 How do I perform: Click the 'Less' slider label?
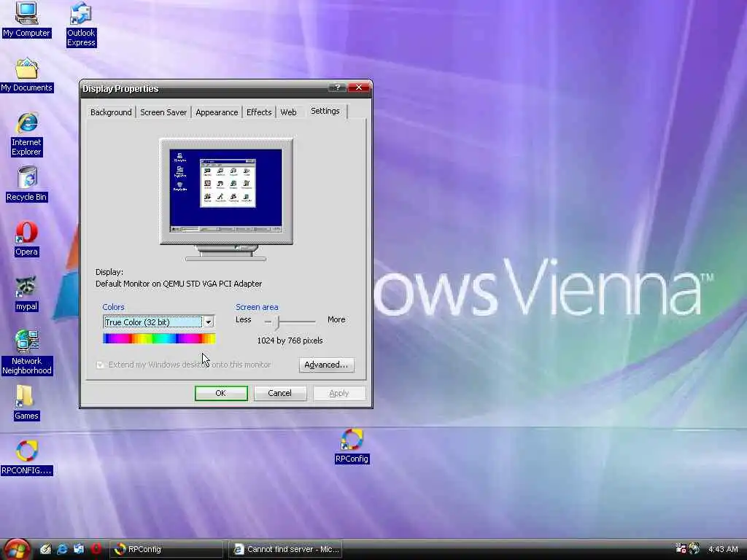pyautogui.click(x=244, y=320)
